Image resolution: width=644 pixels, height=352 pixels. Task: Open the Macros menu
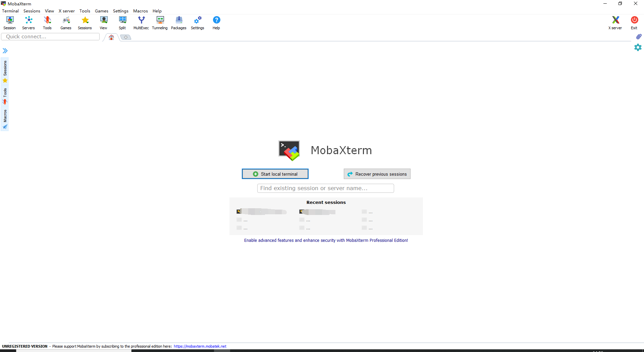(x=141, y=11)
